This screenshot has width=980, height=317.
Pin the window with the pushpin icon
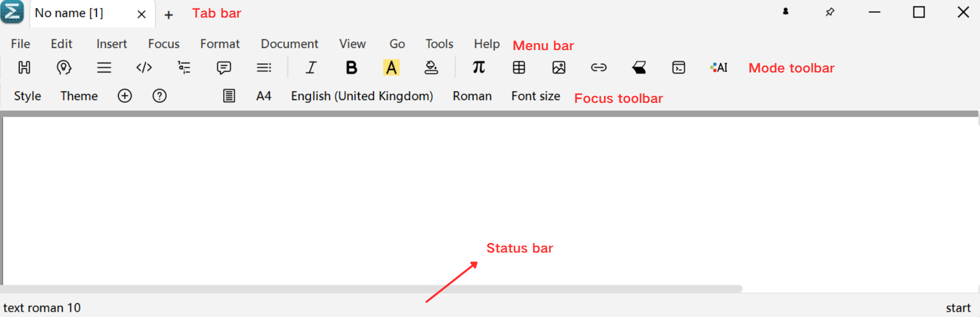(830, 12)
